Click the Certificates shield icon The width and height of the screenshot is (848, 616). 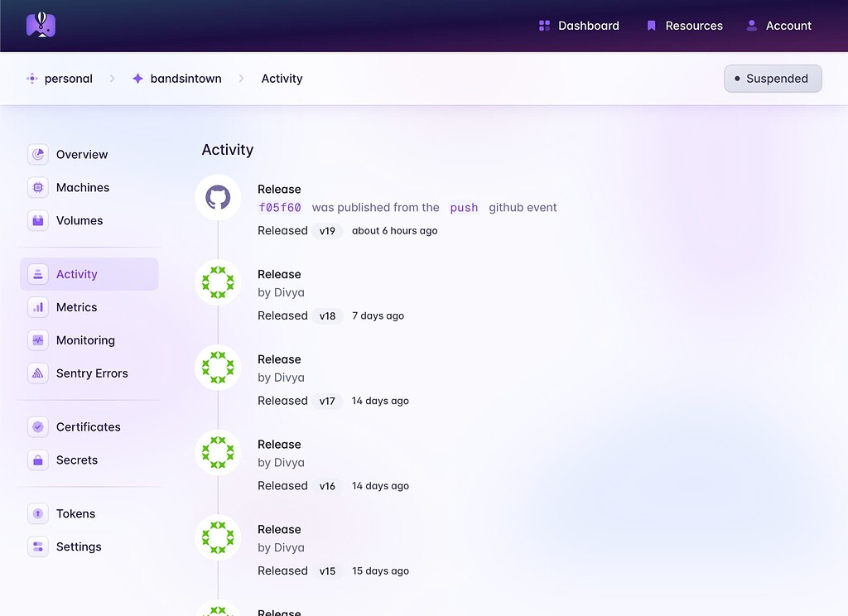tap(37, 426)
